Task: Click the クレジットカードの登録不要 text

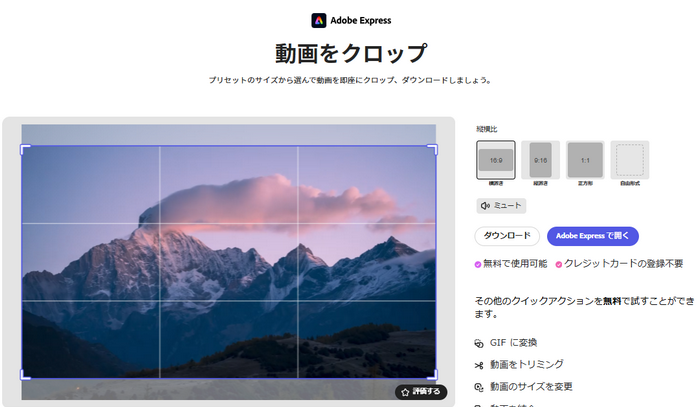Action: pyautogui.click(x=623, y=264)
